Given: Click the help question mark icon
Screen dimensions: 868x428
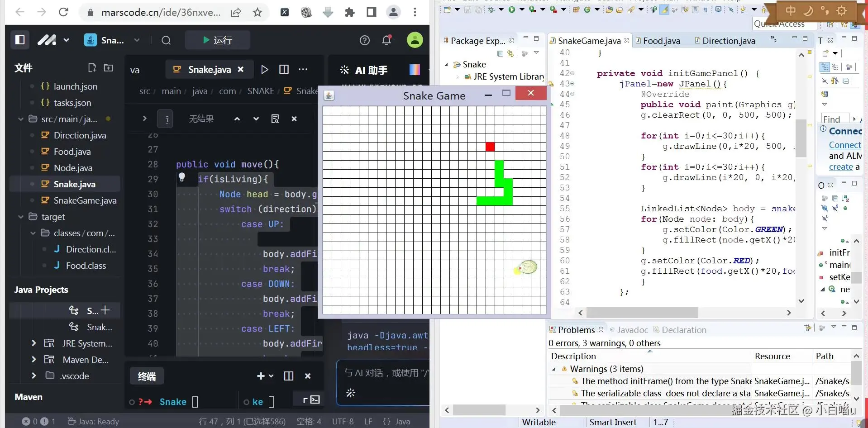Looking at the screenshot, I should click(365, 40).
